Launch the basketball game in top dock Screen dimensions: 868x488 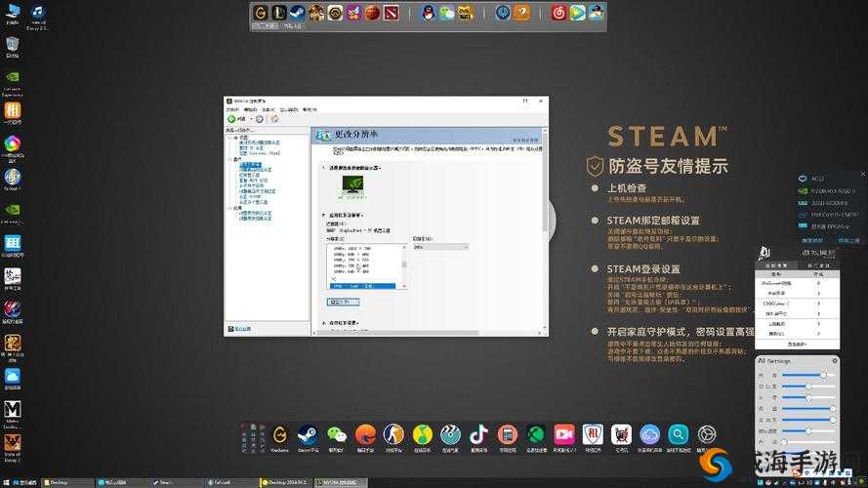pyautogui.click(x=373, y=12)
